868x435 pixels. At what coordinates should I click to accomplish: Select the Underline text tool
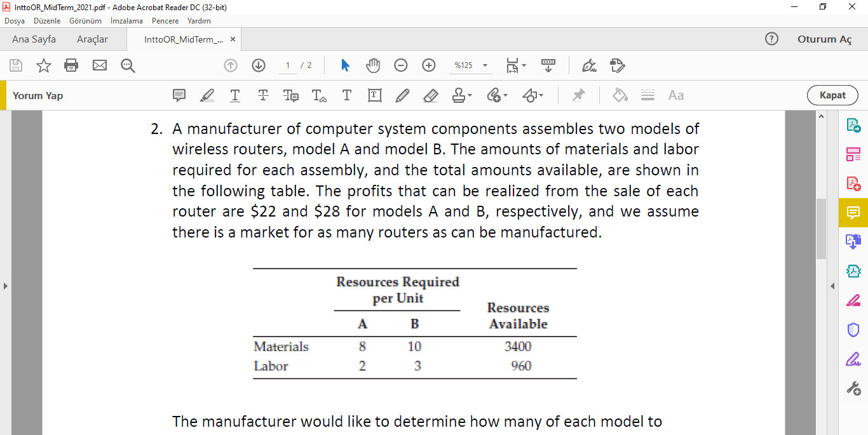tap(234, 95)
